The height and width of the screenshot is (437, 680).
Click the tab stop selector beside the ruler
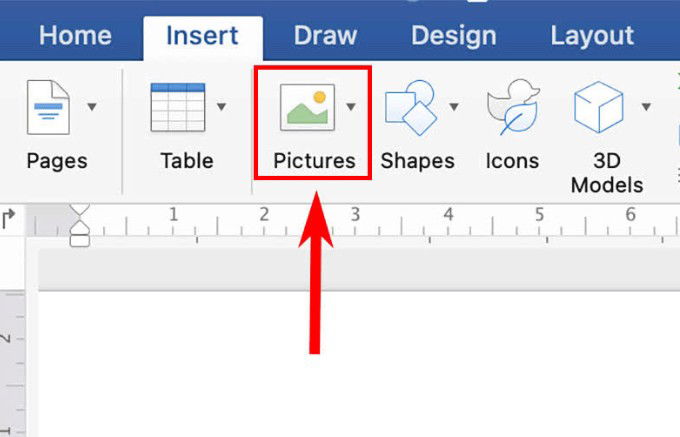click(x=8, y=218)
